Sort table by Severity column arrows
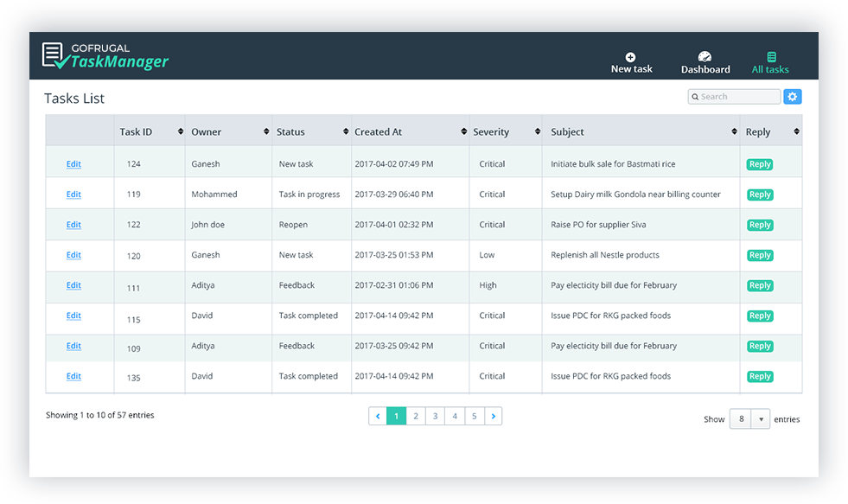 tap(535, 132)
